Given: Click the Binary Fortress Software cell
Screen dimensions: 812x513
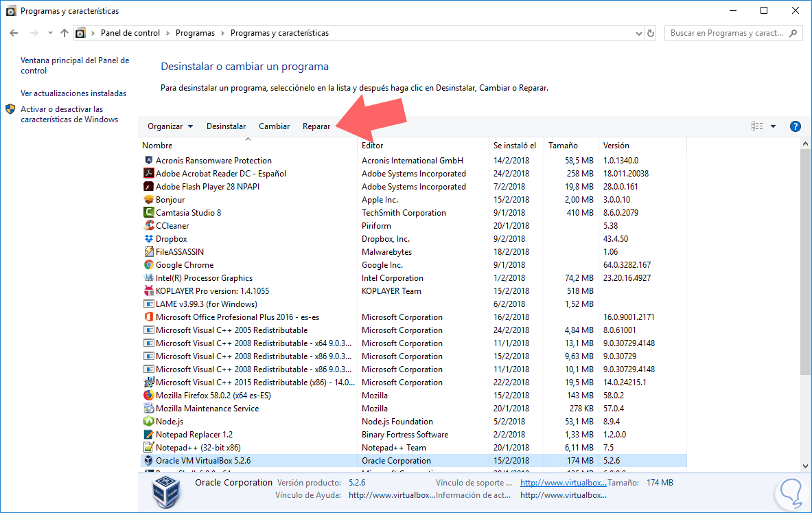Looking at the screenshot, I should (x=405, y=434).
